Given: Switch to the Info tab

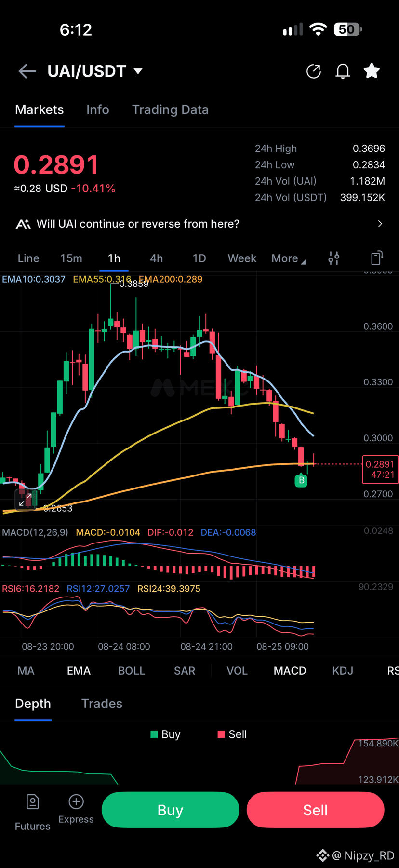Looking at the screenshot, I should (x=98, y=110).
